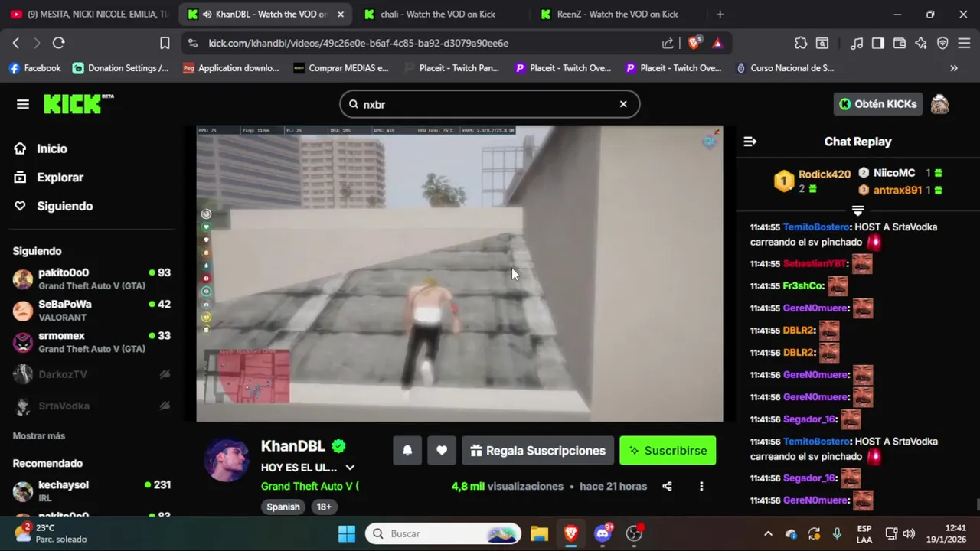Open the taskbar volume control
This screenshot has height=551, width=980.
[x=909, y=533]
